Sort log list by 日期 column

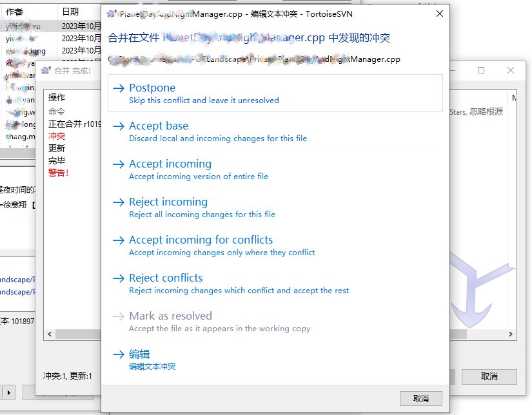click(x=70, y=12)
